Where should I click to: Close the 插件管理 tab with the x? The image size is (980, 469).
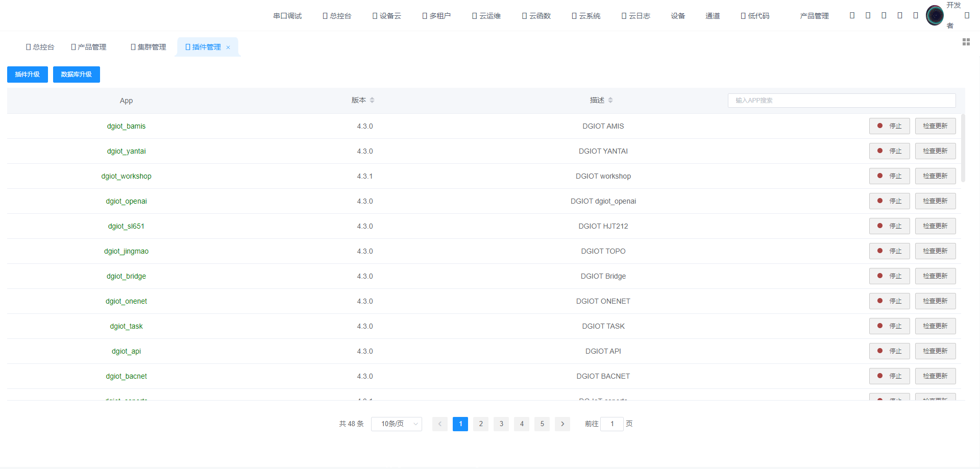tap(228, 47)
